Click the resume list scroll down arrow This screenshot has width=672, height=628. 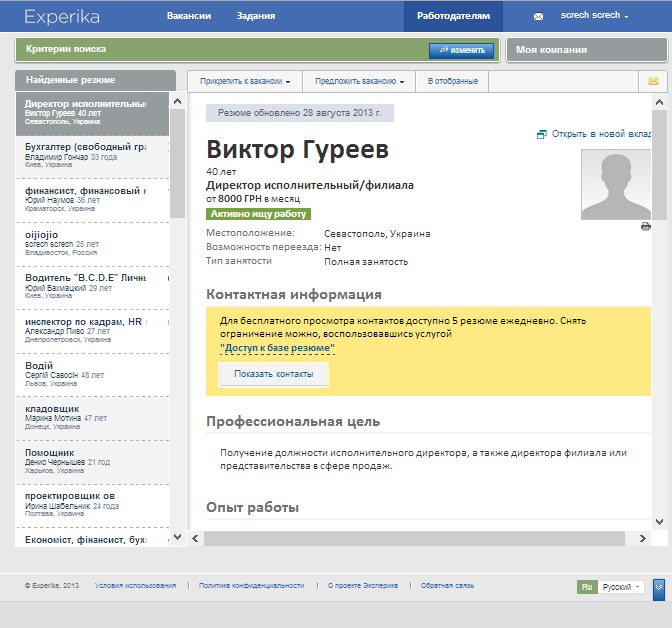coord(177,536)
